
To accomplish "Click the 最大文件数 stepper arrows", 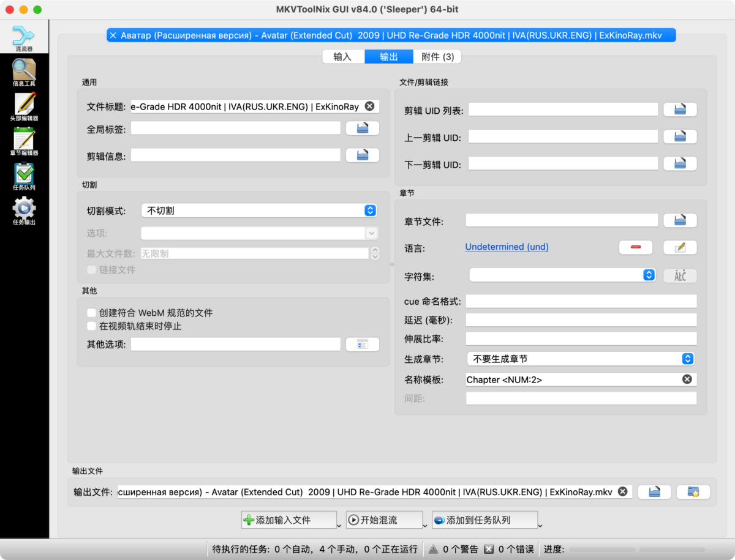I will click(x=375, y=253).
